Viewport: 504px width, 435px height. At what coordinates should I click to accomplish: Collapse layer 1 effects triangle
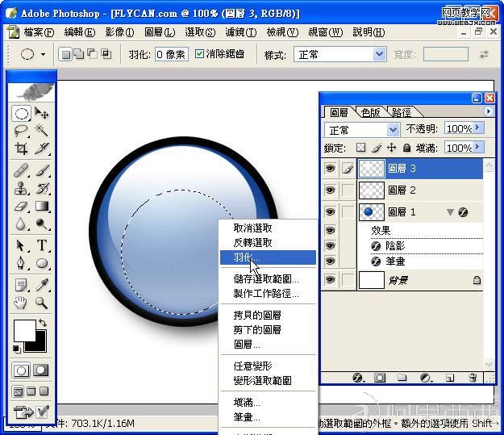[x=450, y=212]
